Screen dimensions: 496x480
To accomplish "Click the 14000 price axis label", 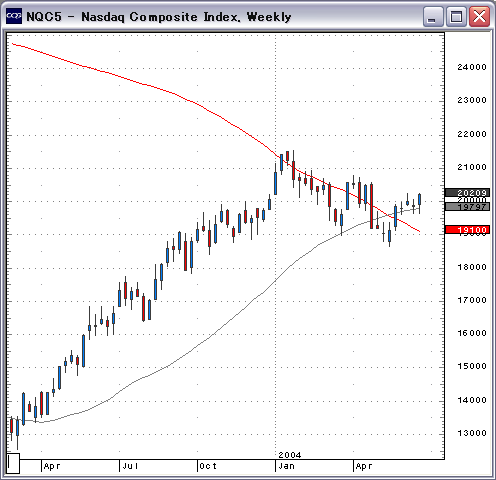I will pos(472,400).
